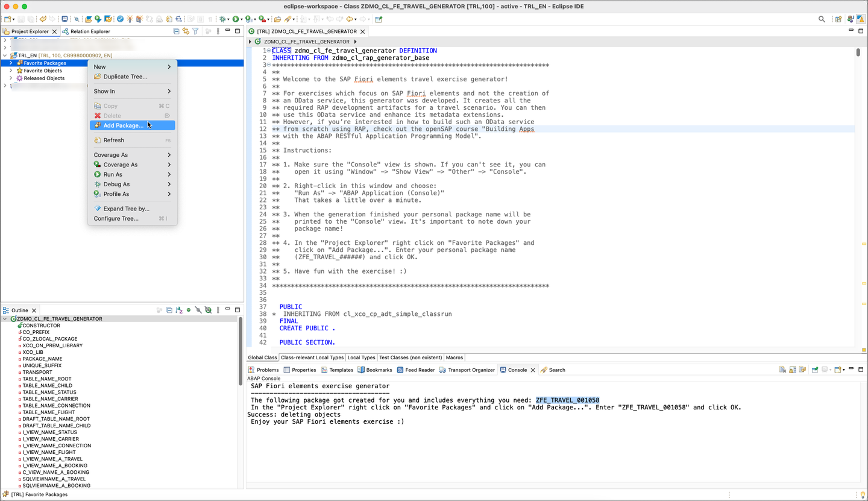Close the Outline view tab
This screenshot has width=868, height=501.
click(x=34, y=310)
